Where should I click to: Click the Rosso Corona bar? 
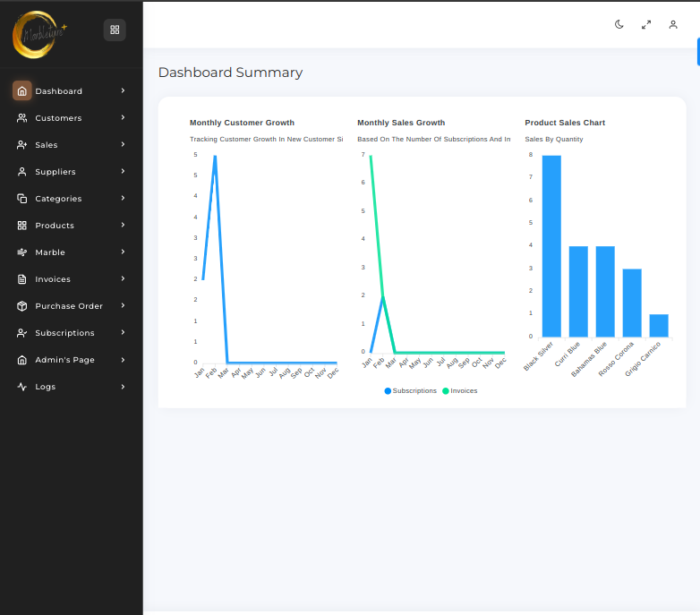632,303
